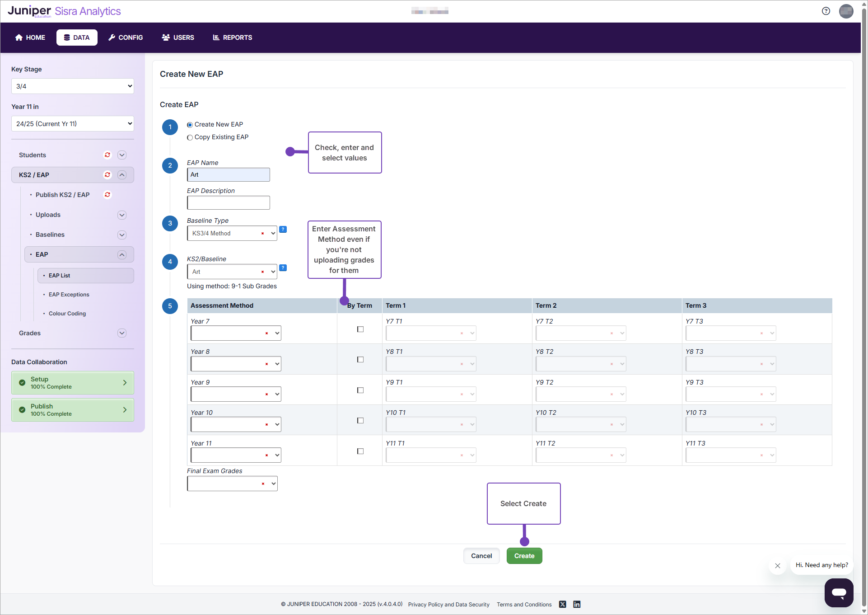Open the X social media icon
This screenshot has height=615, width=868.
(x=562, y=605)
